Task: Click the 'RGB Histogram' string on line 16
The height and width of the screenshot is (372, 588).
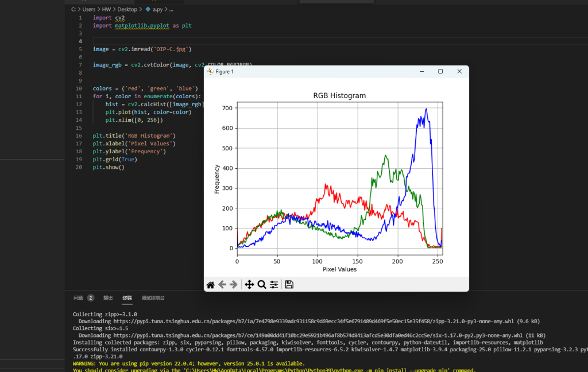Action: (149, 135)
